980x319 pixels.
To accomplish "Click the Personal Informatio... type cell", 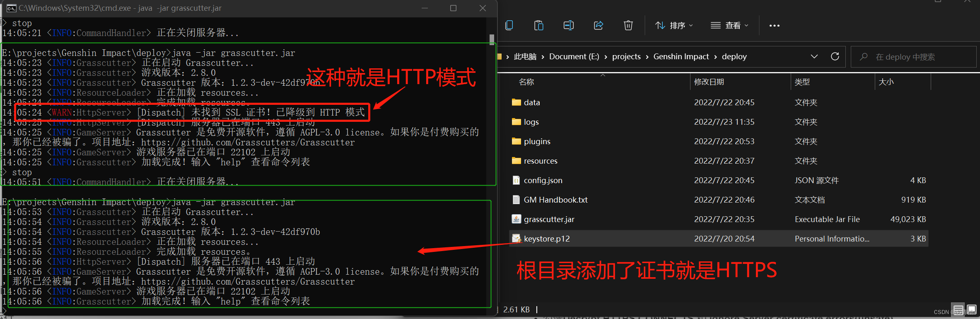I will tap(832, 239).
